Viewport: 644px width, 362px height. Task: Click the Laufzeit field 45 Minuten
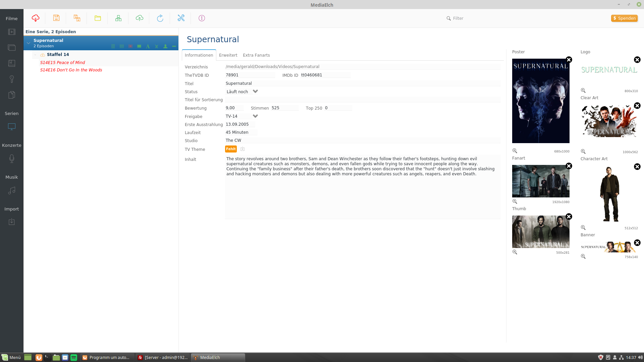241,132
